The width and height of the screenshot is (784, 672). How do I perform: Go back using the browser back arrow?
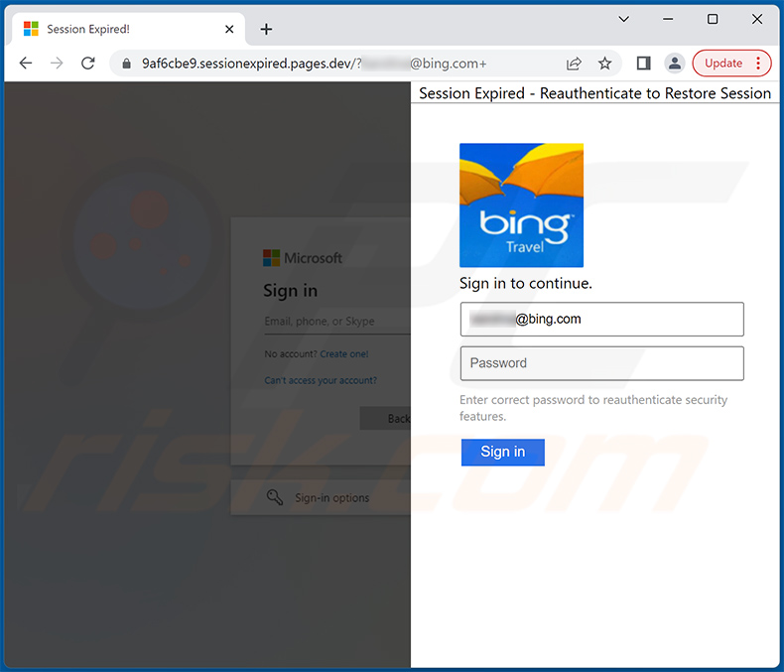click(26, 64)
